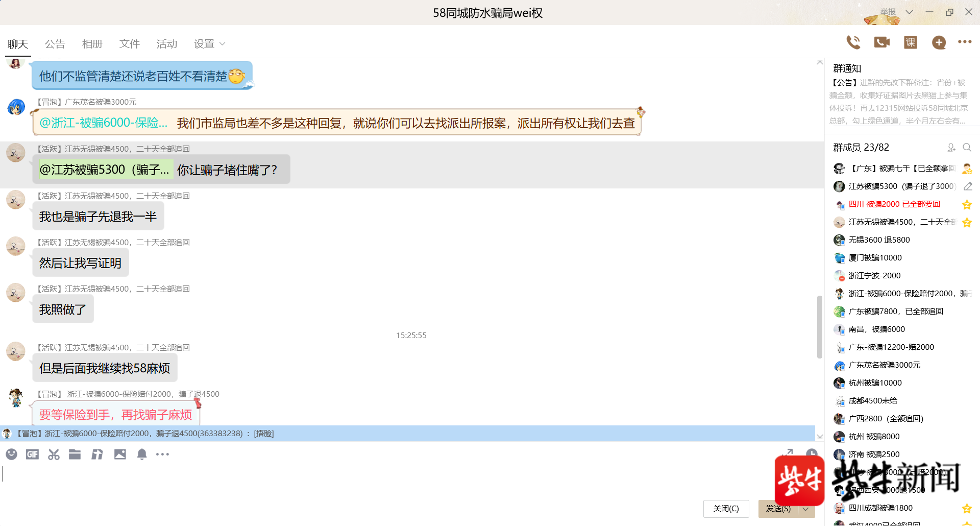The height and width of the screenshot is (526, 980).
Task: Select member 杭州 被骗8000
Action: 902,437
